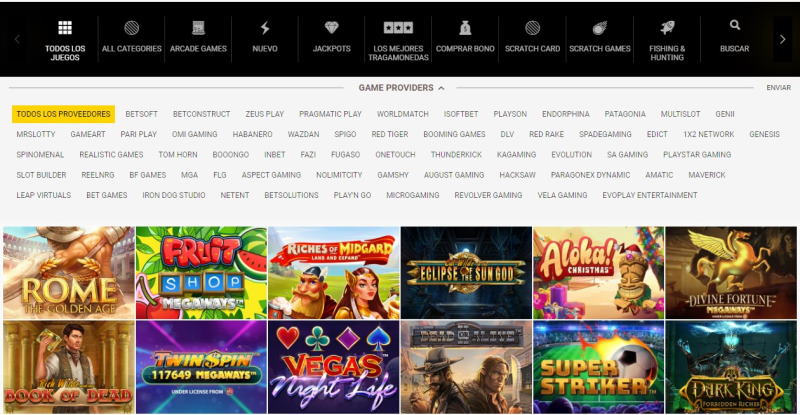Select the Jackpots diamond icon
800x415 pixels.
332,28
